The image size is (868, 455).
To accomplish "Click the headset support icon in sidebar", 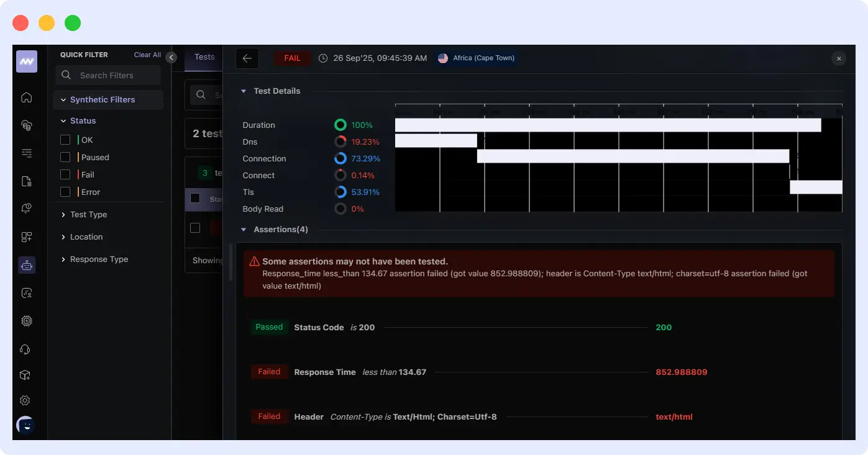I will pyautogui.click(x=26, y=349).
